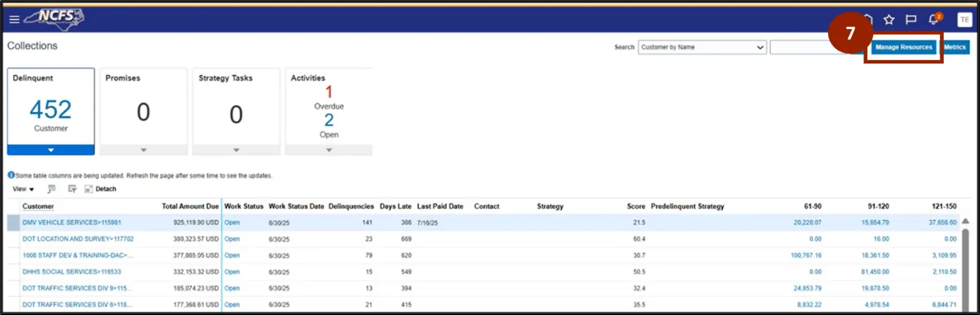
Task: Click the Freeze column toolbar icon
Action: tap(52, 189)
